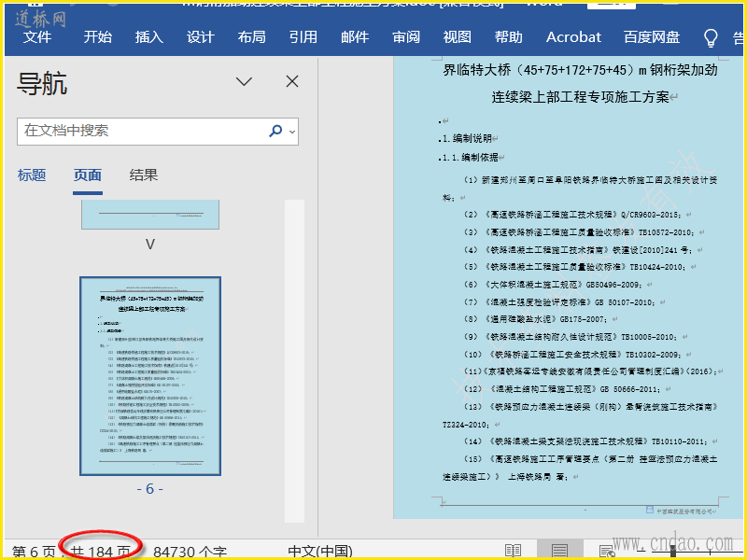Click inside the 在文档中搜索 search box
The height and width of the screenshot is (560, 747).
[x=140, y=132]
